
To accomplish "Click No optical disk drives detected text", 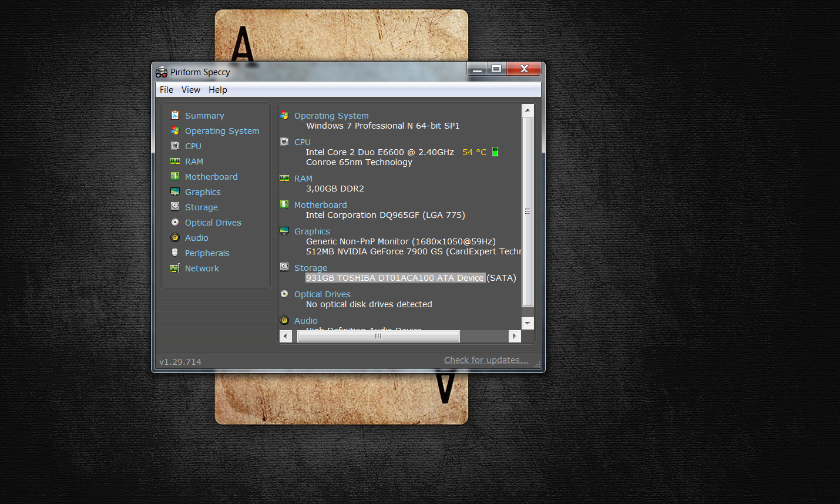I will 369,304.
